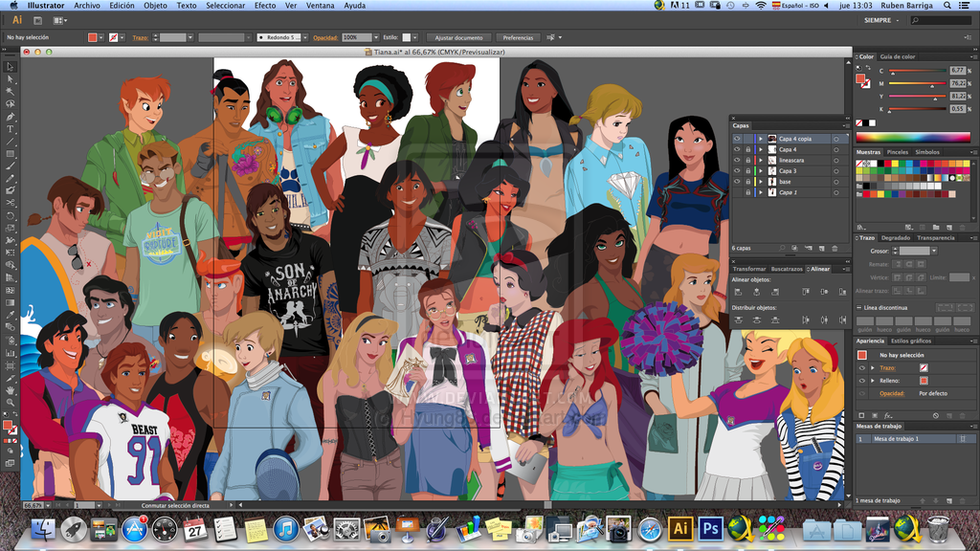Open the Efecto menu

pos(264,6)
